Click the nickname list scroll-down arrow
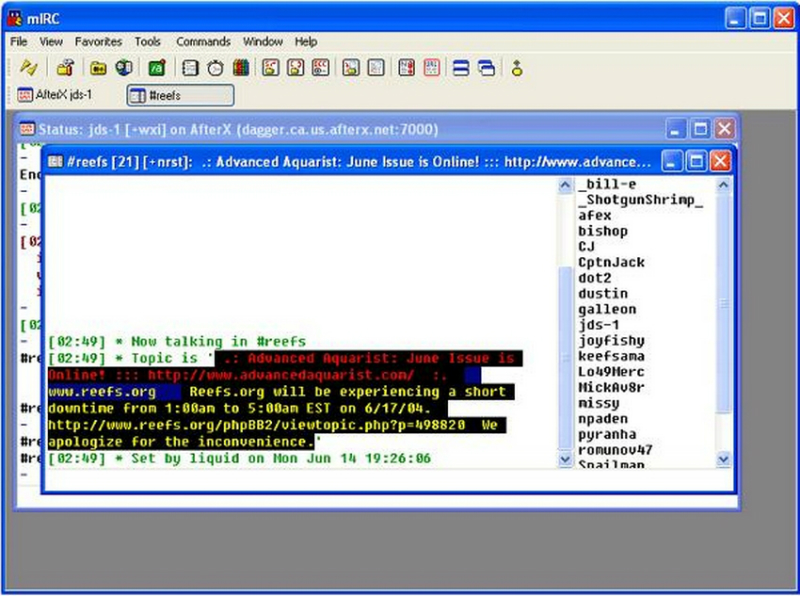 (x=725, y=459)
